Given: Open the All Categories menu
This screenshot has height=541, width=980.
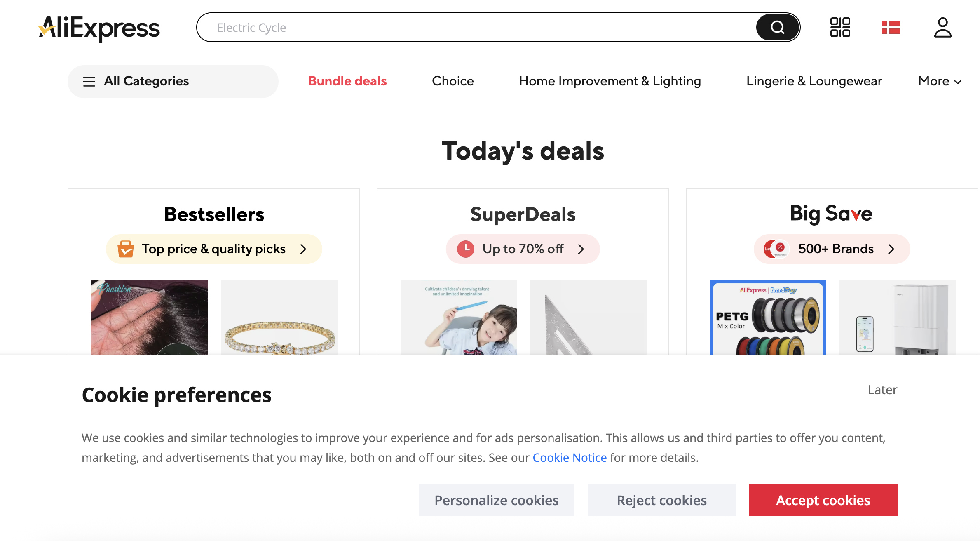Looking at the screenshot, I should [146, 81].
